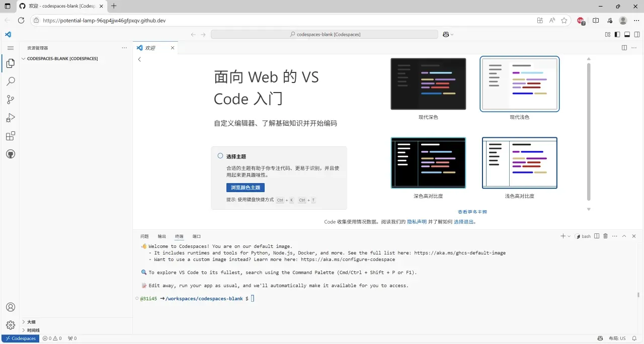Toggle secondary side bar visibility
644x344 pixels.
[x=636, y=34]
